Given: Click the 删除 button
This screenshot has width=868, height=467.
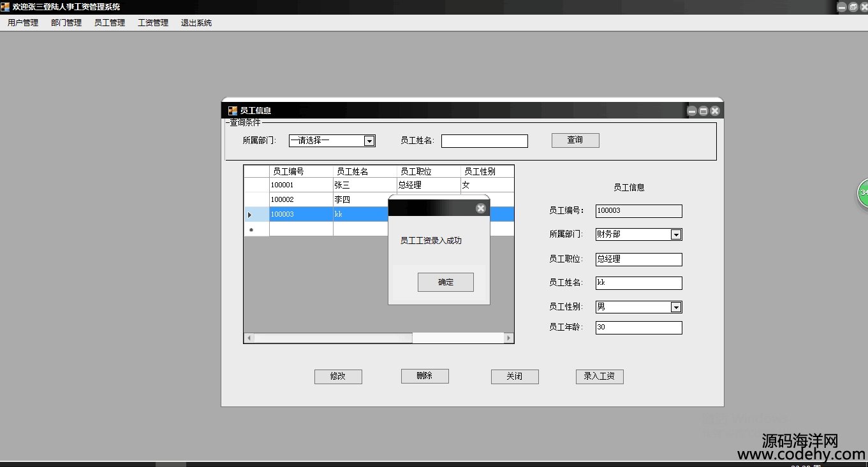Looking at the screenshot, I should tap(425, 376).
